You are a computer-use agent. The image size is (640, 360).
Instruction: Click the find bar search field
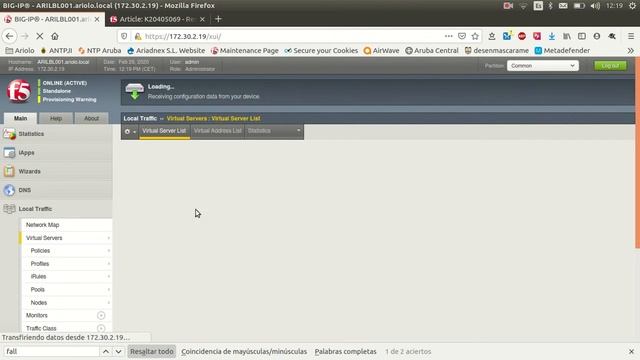[51, 351]
